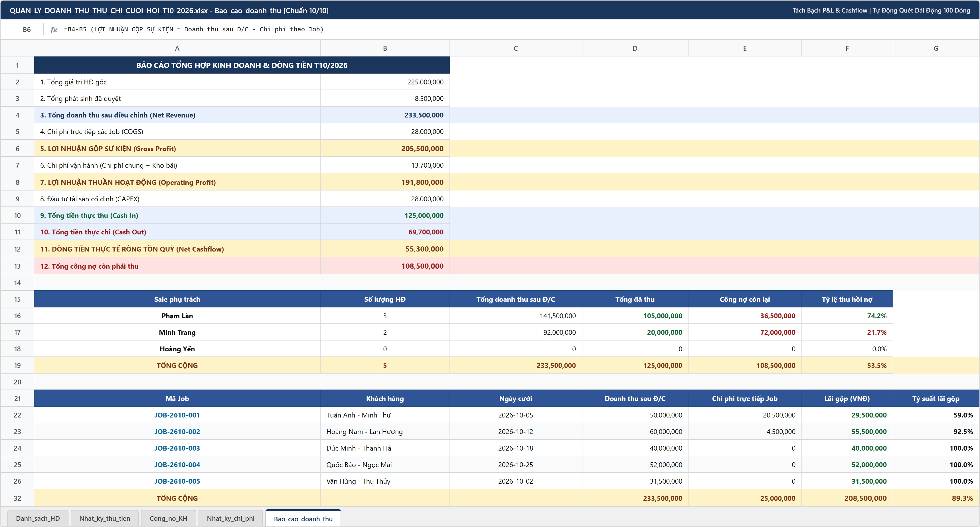980x527 pixels.
Task: Select the report title cell in row 1
Action: tap(242, 65)
